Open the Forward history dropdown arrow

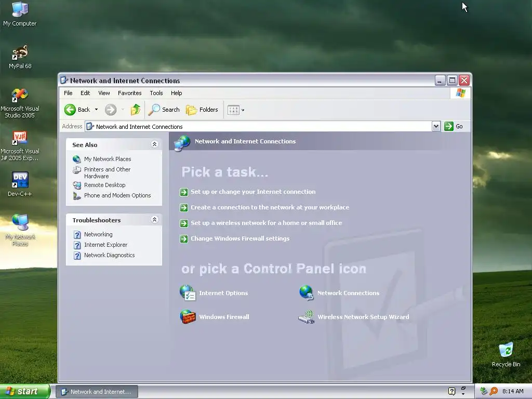point(123,110)
